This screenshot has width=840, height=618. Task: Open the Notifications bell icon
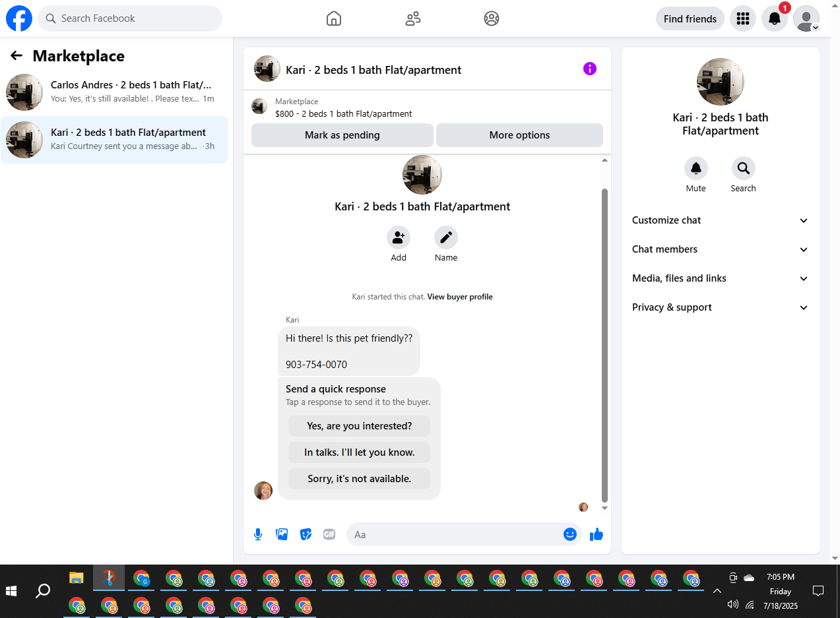pyautogui.click(x=775, y=18)
